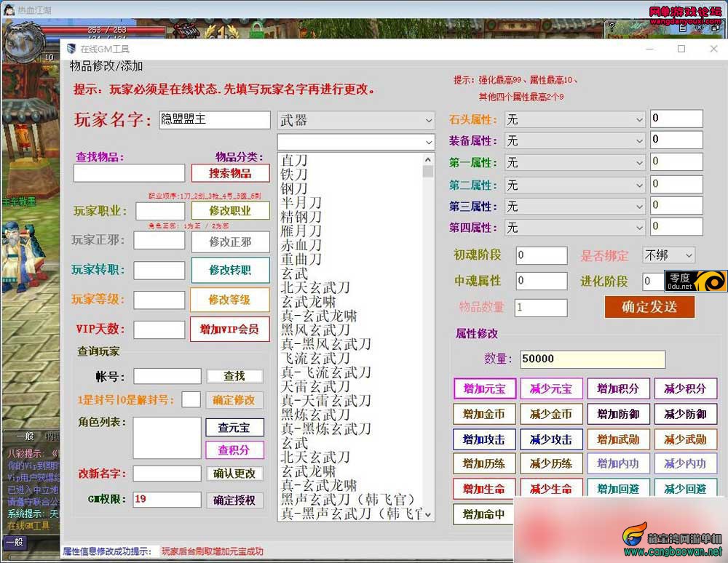The width and height of the screenshot is (728, 563).
Task: Click the 减少历练 button
Action: 551,463
